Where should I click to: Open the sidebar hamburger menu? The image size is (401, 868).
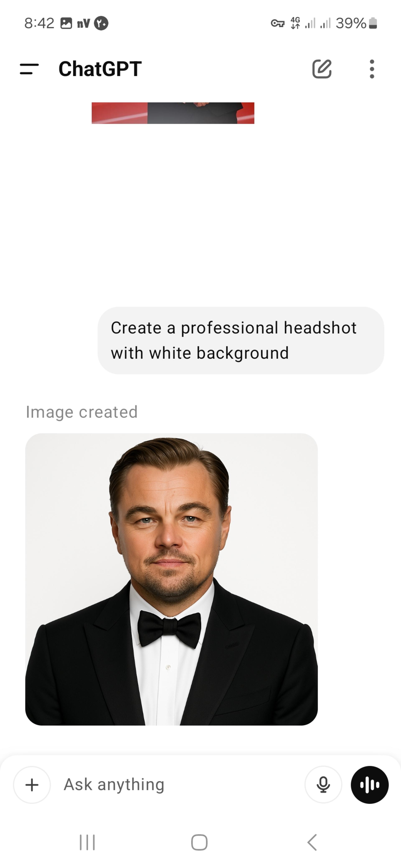click(x=29, y=69)
